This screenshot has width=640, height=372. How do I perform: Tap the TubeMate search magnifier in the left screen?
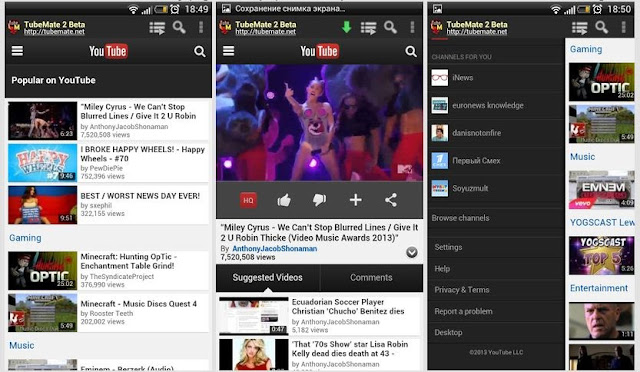179,27
